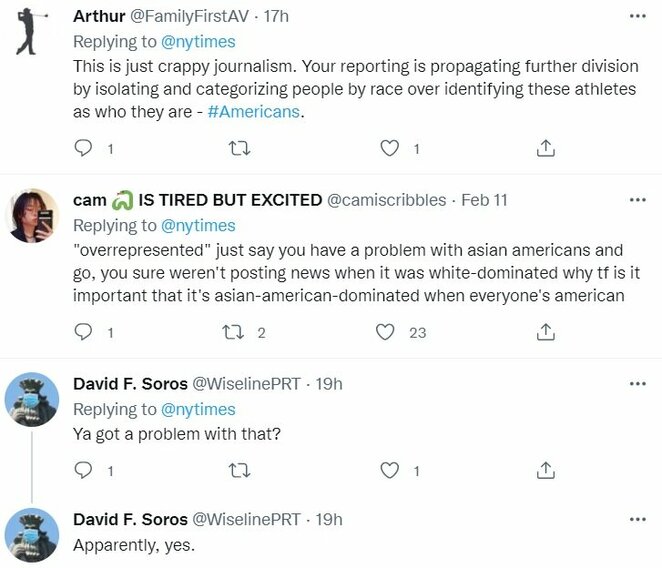Like "Ya got a problem with that?" tweet
Image resolution: width=662 pixels, height=568 pixels.
point(391,470)
